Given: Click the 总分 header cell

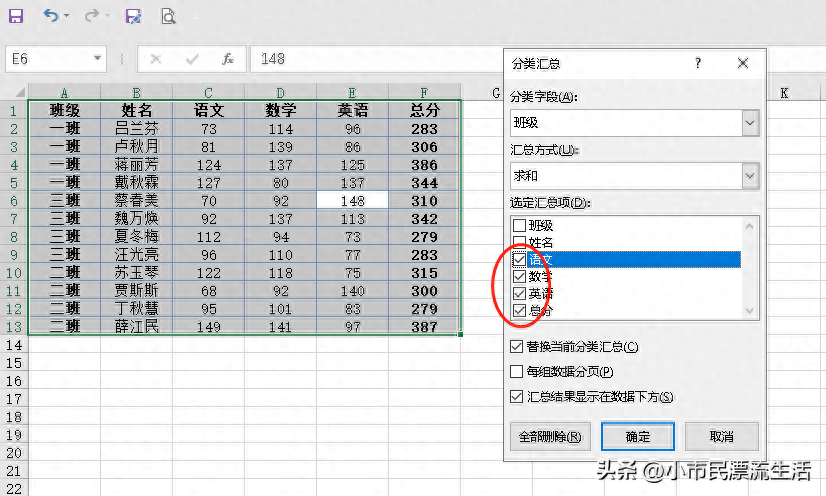Looking at the screenshot, I should [425, 110].
